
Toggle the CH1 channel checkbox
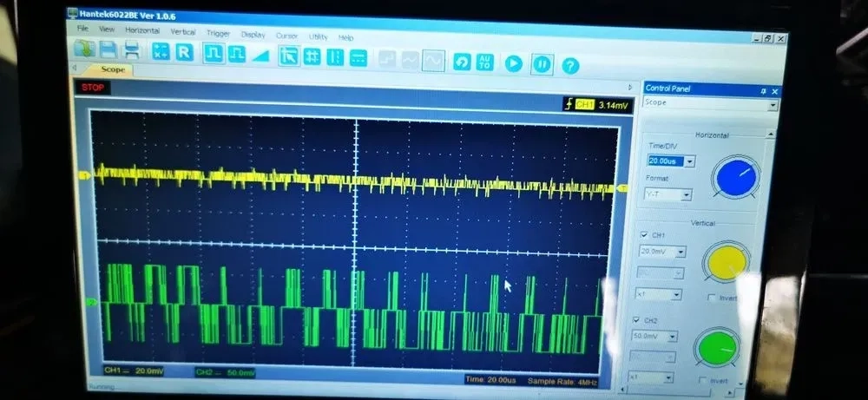(642, 234)
